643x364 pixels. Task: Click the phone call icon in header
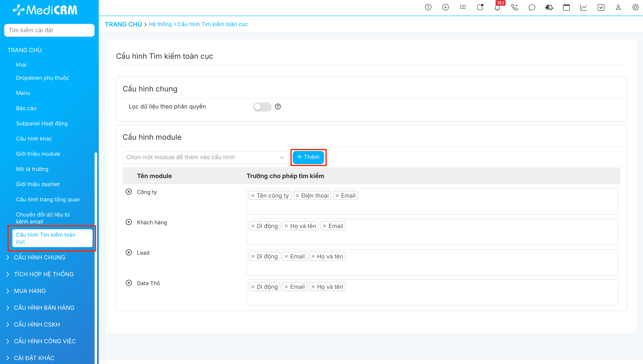[x=515, y=8]
